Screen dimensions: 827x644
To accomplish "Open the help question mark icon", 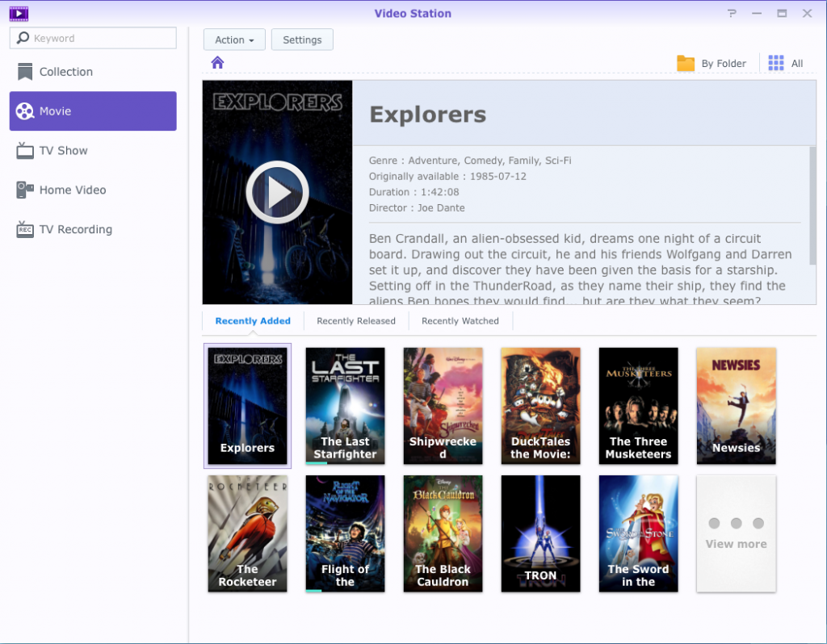I will click(732, 13).
